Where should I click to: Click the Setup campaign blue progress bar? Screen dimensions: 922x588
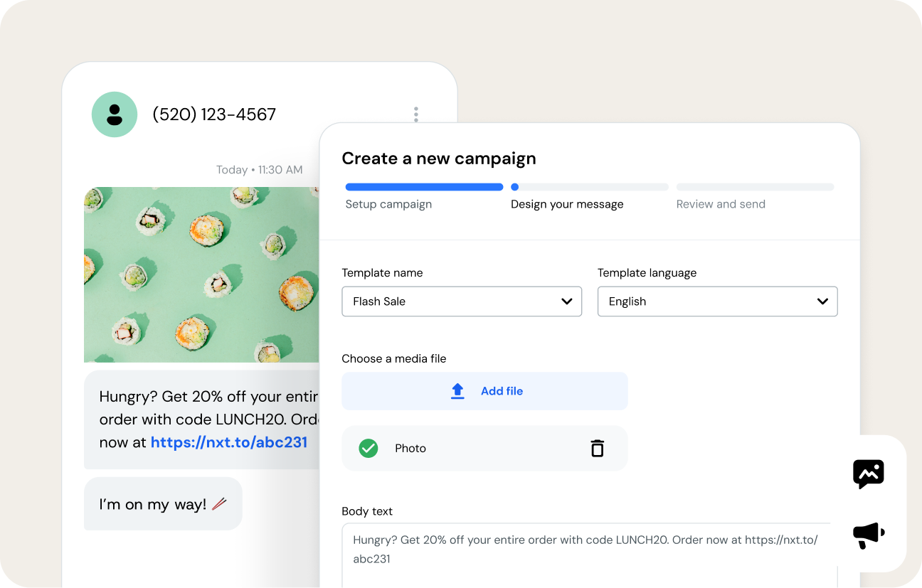424,188
